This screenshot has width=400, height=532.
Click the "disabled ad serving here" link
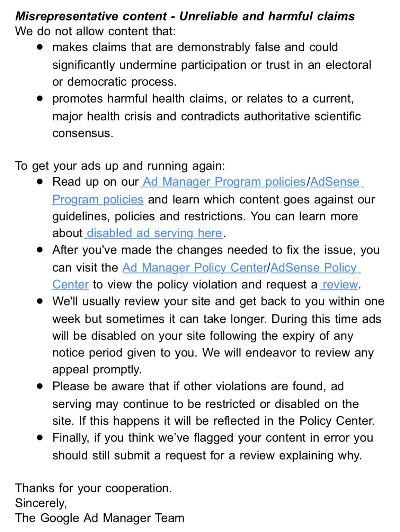(x=154, y=233)
